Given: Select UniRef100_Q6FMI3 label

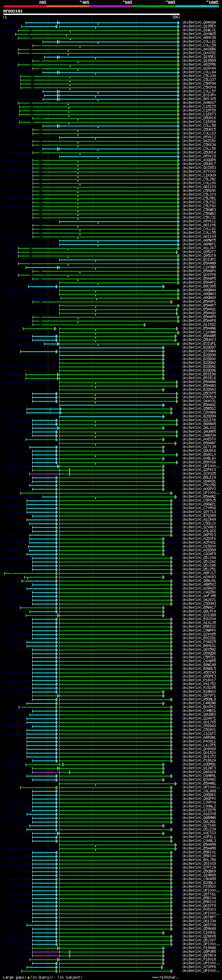Looking at the screenshot, I should coord(199,535).
